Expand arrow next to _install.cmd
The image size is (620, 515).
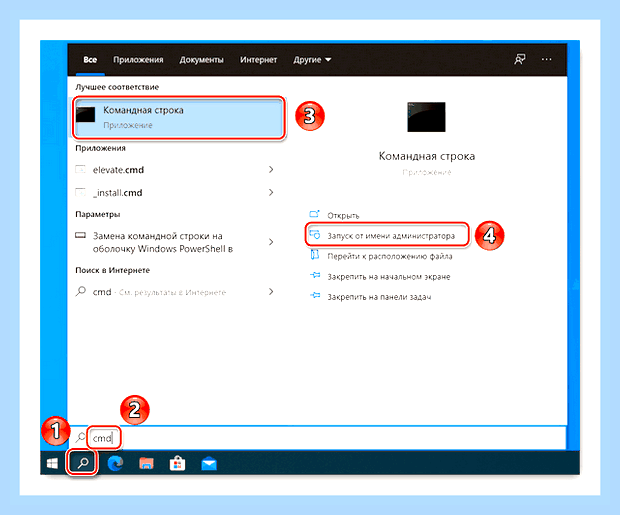[271, 193]
